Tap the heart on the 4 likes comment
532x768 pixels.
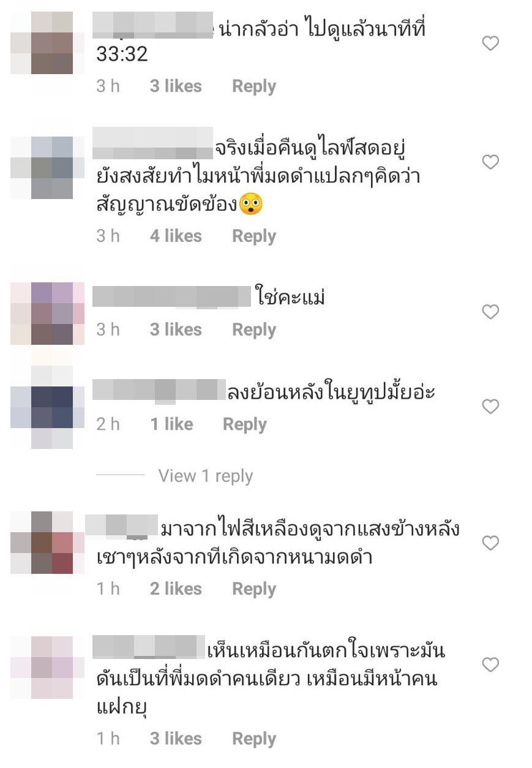[x=491, y=162]
